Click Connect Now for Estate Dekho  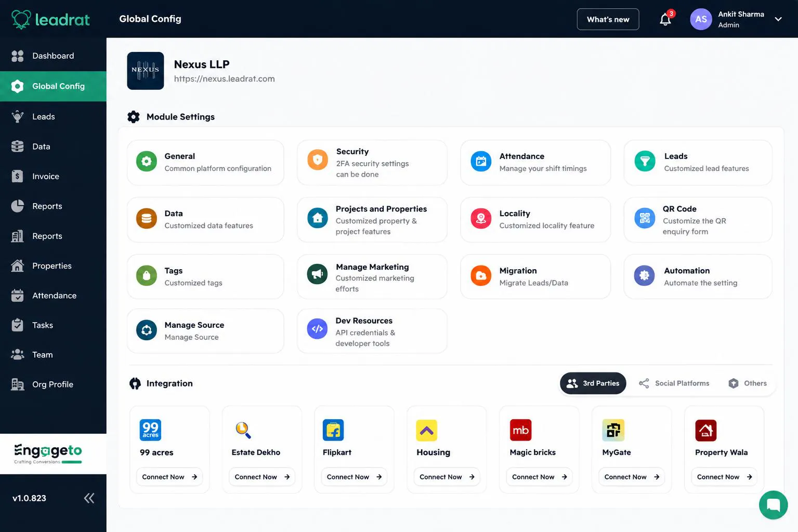tap(262, 477)
